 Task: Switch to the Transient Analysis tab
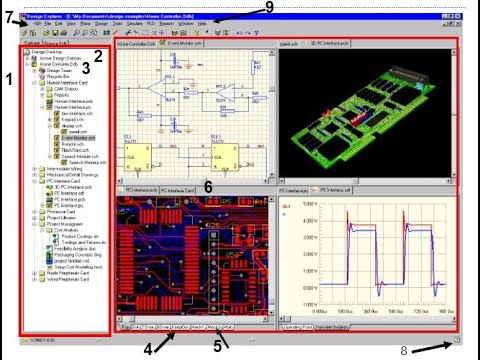pos(331,327)
